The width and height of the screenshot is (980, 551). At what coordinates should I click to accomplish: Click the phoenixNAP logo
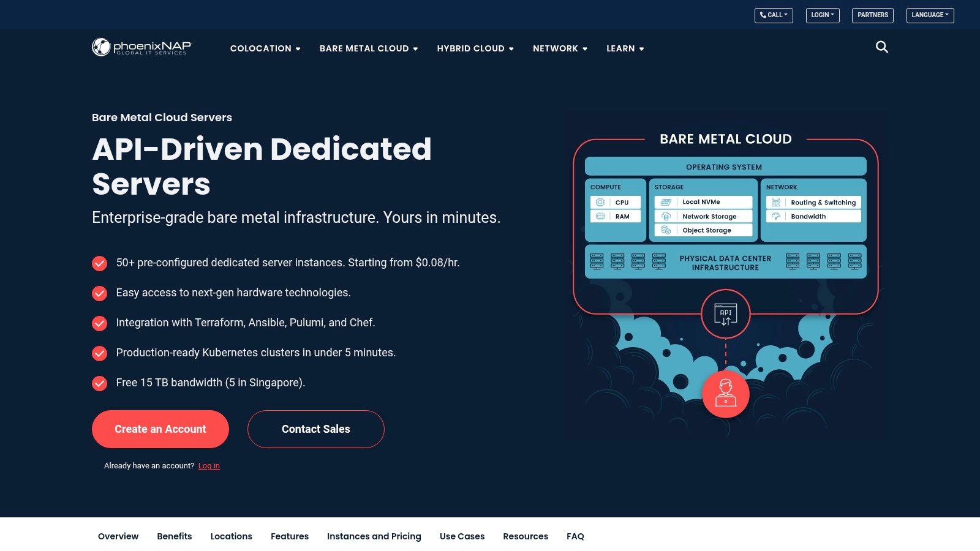tap(141, 47)
